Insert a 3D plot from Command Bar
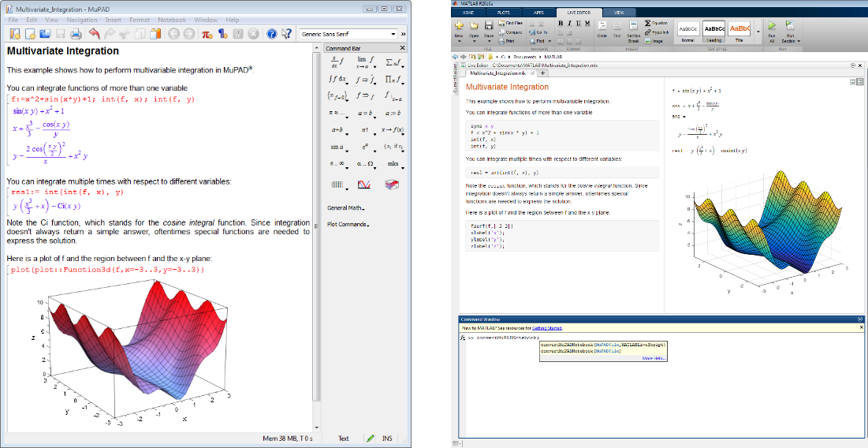The height and width of the screenshot is (448, 868). (392, 185)
